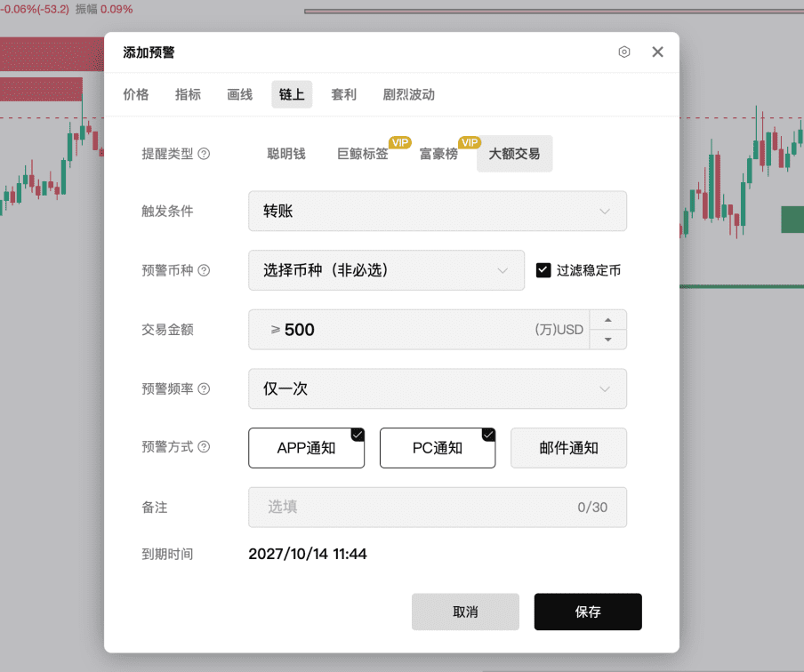This screenshot has height=672, width=804.
Task: Open alert settings hexagon icon
Action: click(x=624, y=52)
